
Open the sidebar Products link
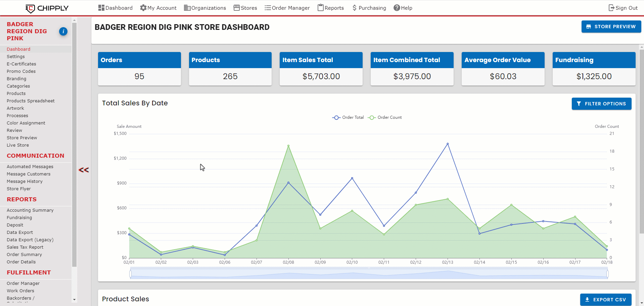(16, 93)
